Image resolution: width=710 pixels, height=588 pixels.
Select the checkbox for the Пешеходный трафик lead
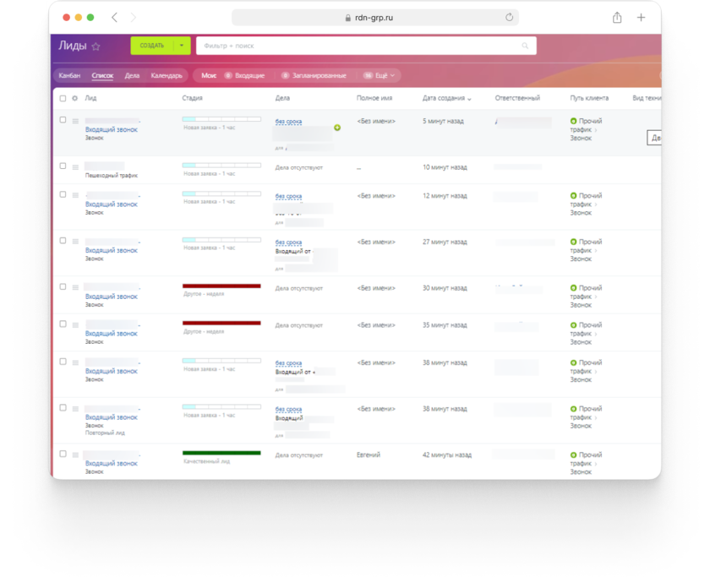(x=63, y=166)
